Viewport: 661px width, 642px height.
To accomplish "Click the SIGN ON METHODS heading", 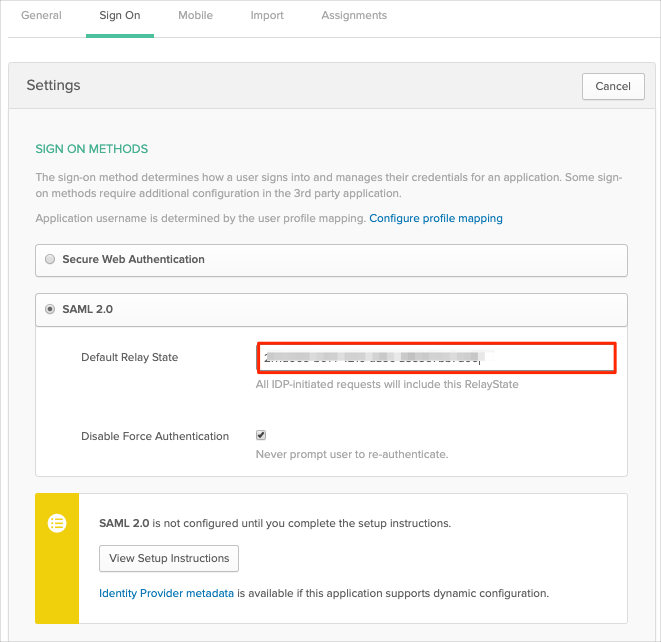I will click(91, 149).
